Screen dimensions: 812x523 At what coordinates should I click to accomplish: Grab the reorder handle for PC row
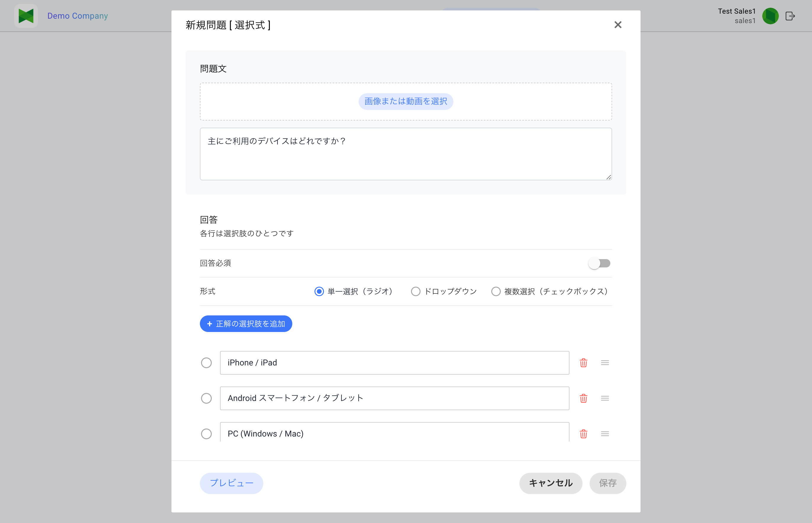[605, 434]
